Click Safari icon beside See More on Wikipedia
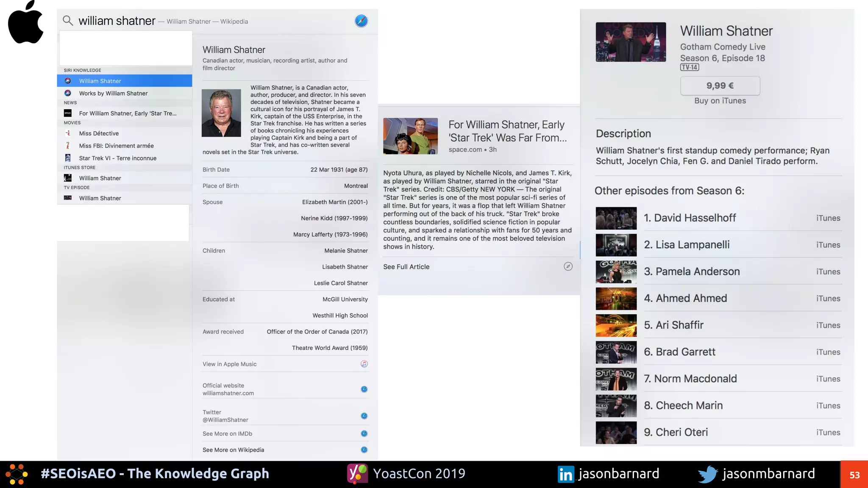This screenshot has width=868, height=488. click(364, 449)
